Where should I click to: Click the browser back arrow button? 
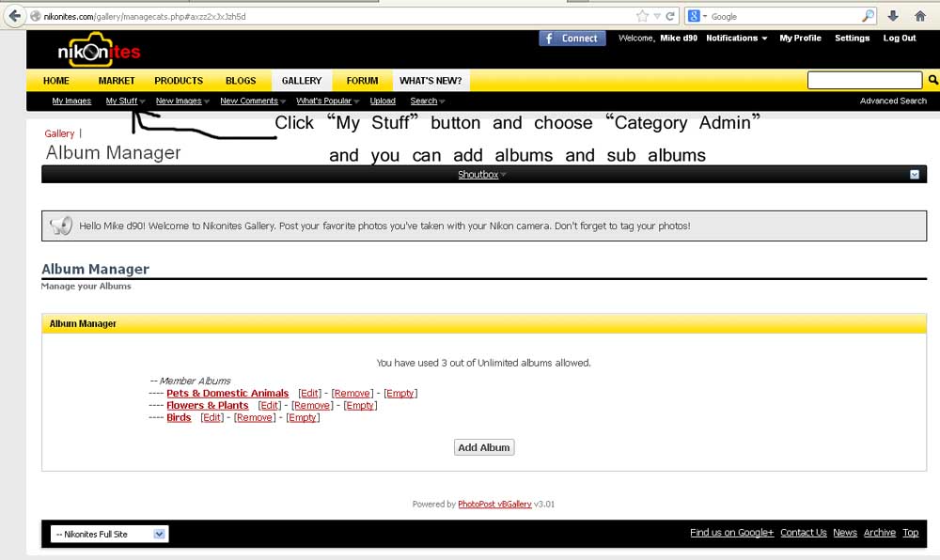(14, 16)
